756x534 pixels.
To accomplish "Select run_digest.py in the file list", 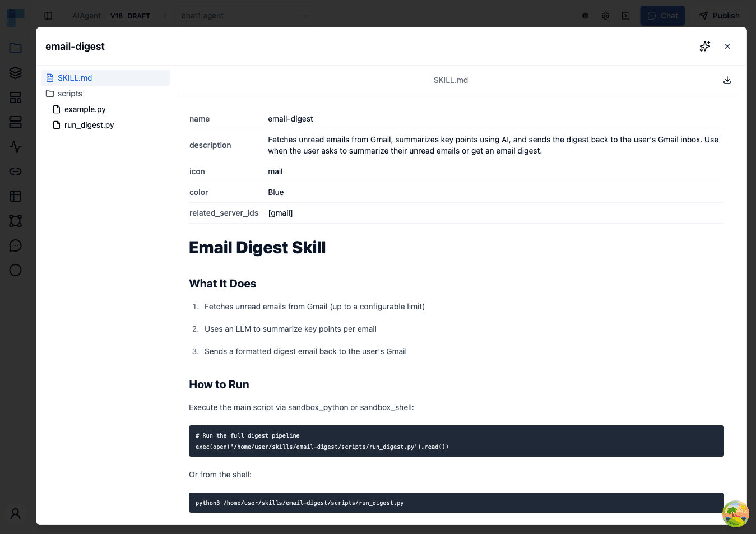I will tap(88, 124).
